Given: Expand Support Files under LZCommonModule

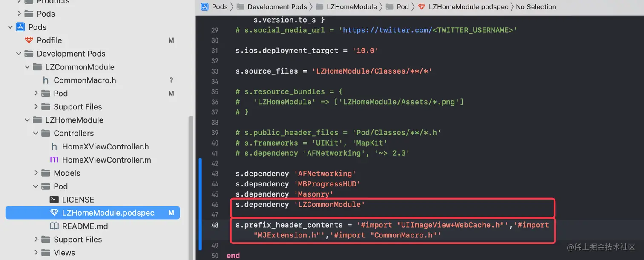Looking at the screenshot, I should (x=36, y=107).
